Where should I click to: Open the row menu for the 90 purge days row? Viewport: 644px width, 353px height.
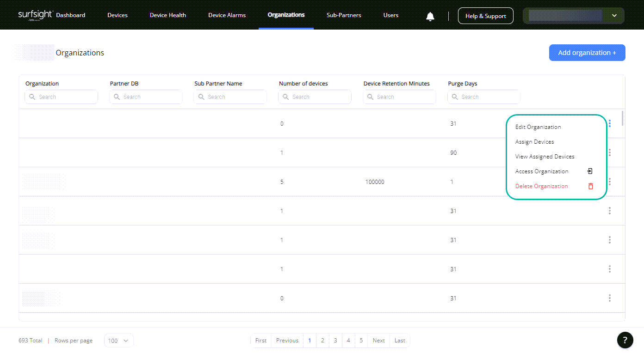[610, 152]
